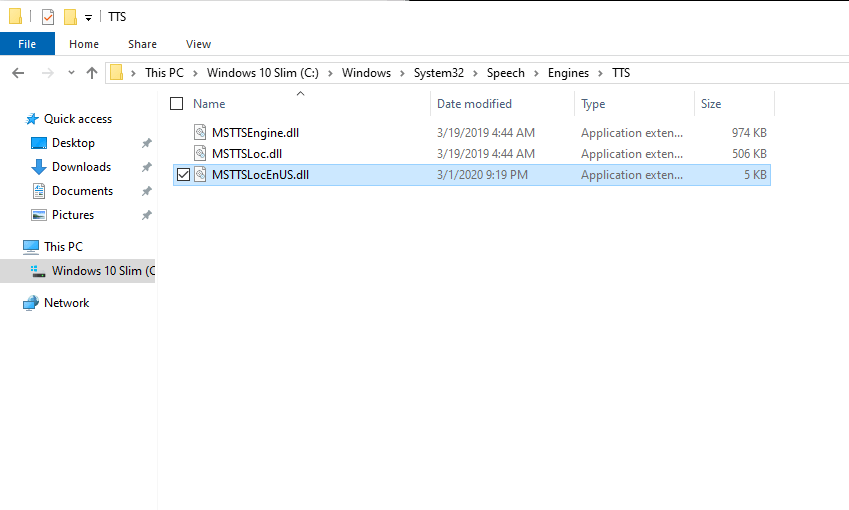Open the recent locations dropdown arrow
The image size is (849, 510).
click(x=71, y=73)
